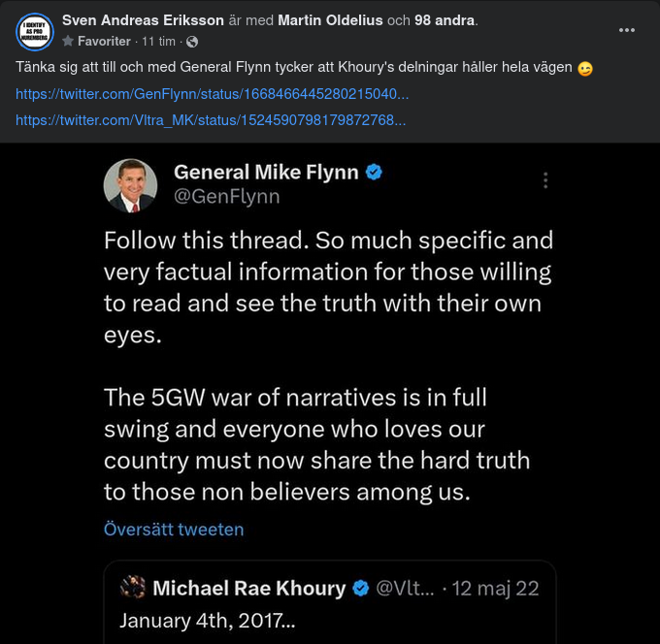660x644 pixels.
Task: Open the quoted Michael Rae Khoury tweet
Action: point(330,619)
